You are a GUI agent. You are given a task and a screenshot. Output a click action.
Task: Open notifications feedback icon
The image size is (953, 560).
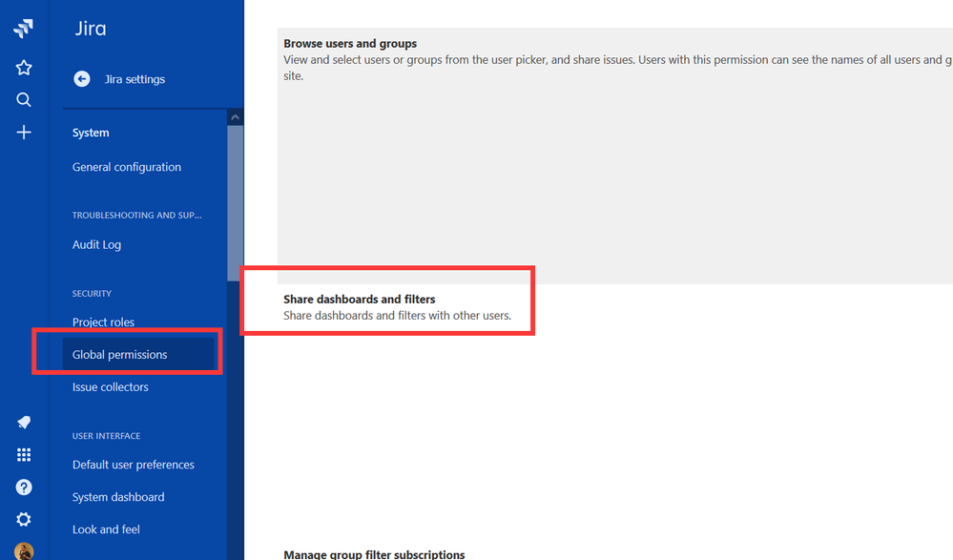point(24,422)
